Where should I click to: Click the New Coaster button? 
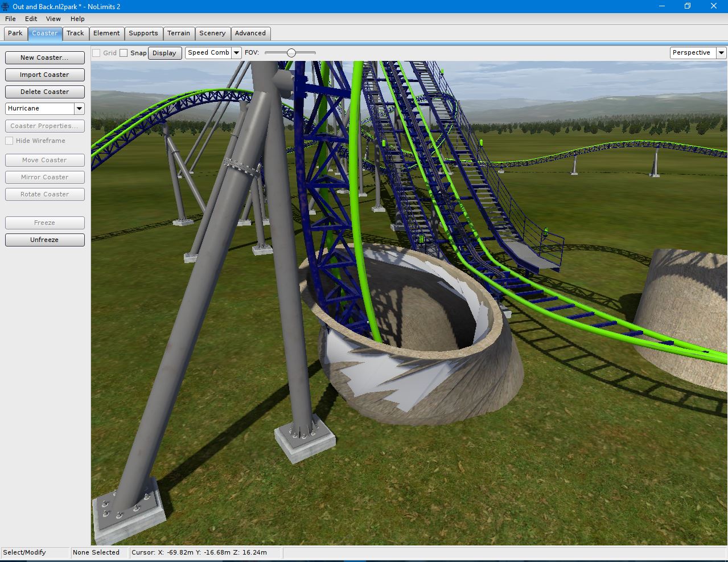[x=44, y=58]
